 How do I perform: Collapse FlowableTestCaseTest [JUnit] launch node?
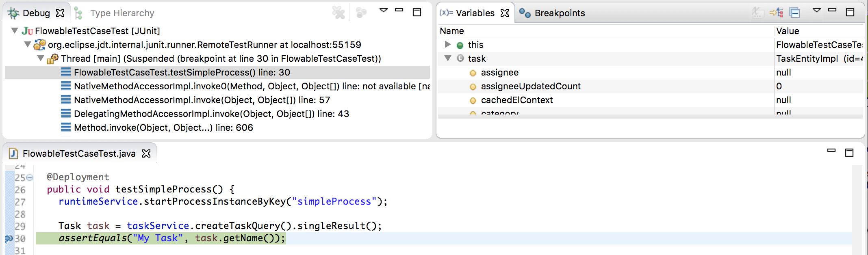[x=15, y=30]
